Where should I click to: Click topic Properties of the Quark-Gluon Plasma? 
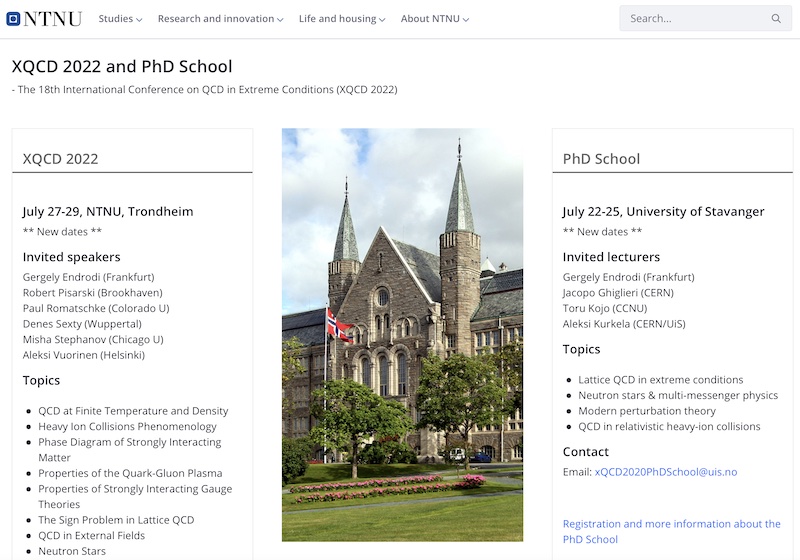point(130,473)
